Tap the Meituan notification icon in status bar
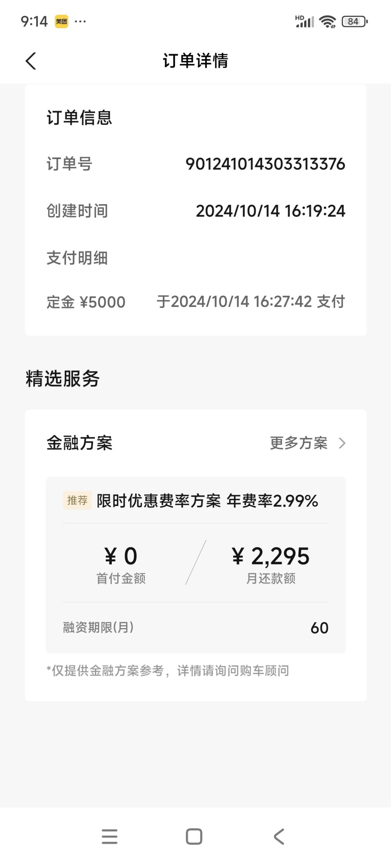 coord(62,21)
